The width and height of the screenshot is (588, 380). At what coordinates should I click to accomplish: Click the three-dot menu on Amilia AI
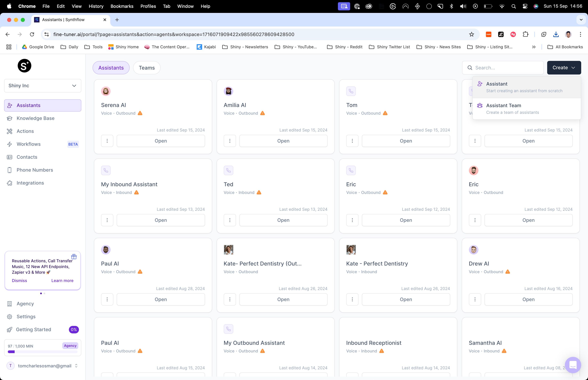(230, 141)
